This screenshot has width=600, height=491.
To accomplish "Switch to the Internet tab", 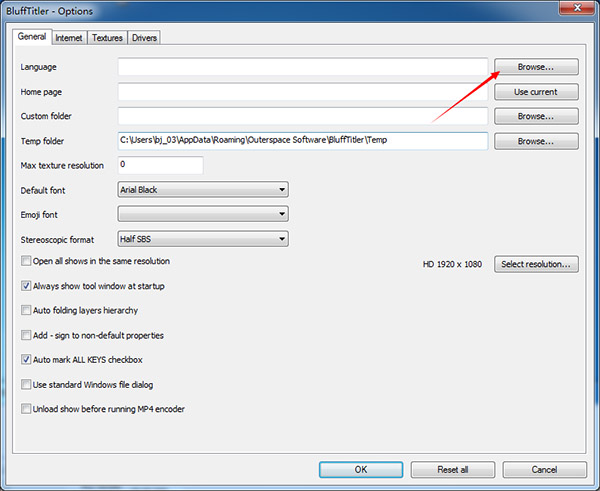I will (x=69, y=38).
